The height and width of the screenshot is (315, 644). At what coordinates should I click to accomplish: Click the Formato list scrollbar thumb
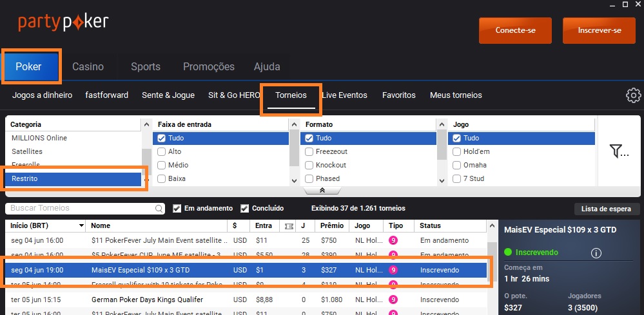click(442, 145)
